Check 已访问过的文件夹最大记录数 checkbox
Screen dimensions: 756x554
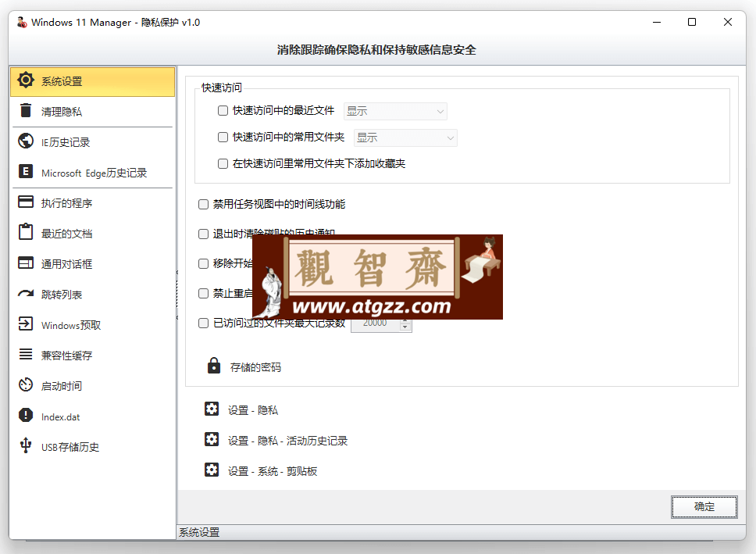(204, 323)
